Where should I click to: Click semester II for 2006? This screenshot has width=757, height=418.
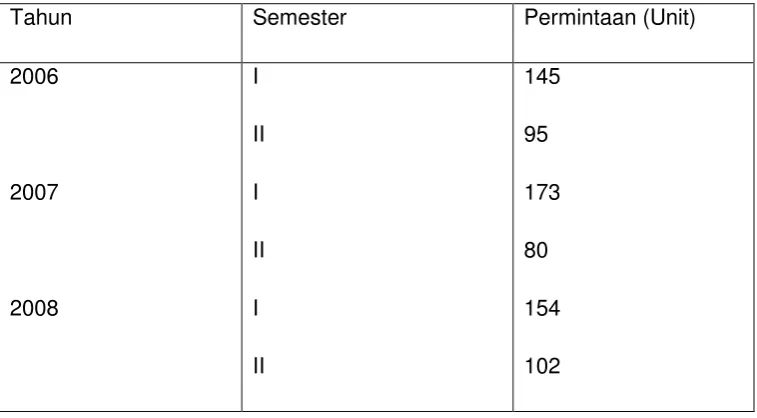(259, 134)
